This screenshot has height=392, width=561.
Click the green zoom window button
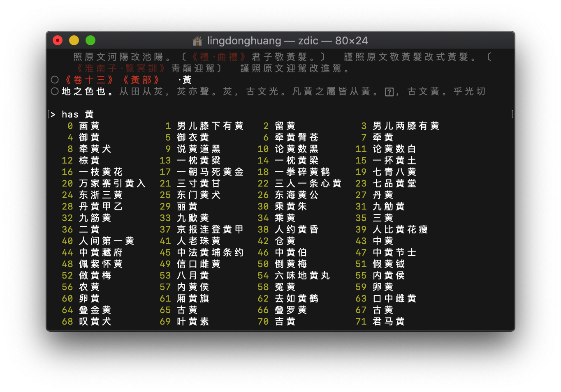point(90,40)
